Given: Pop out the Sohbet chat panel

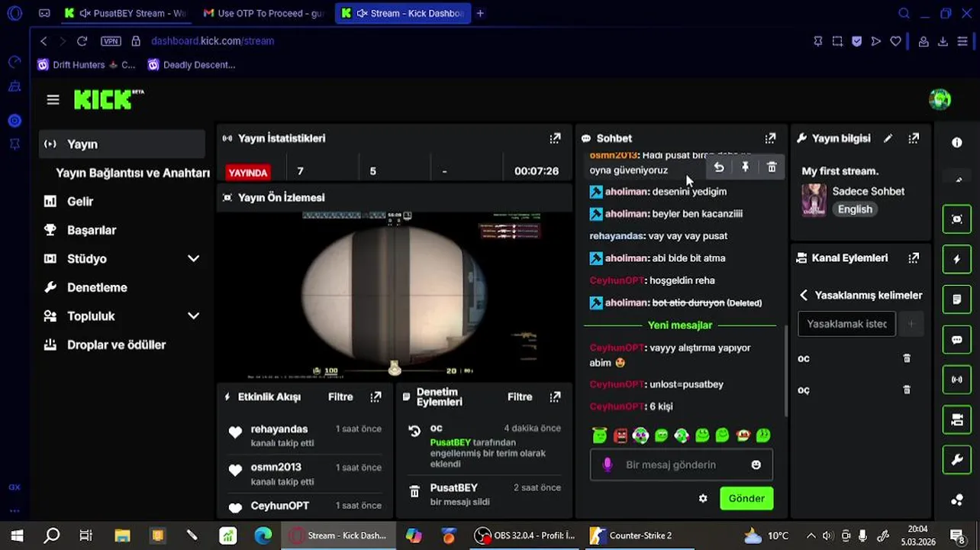Looking at the screenshot, I should point(770,138).
